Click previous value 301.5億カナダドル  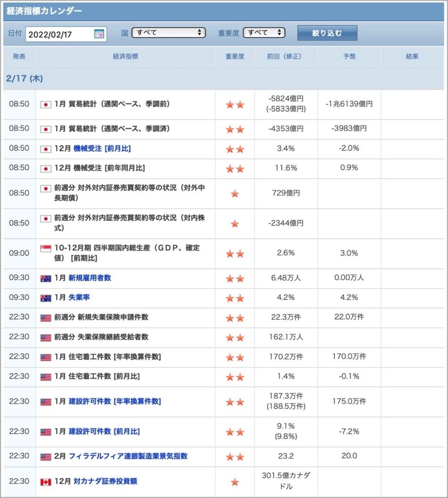click(x=286, y=481)
